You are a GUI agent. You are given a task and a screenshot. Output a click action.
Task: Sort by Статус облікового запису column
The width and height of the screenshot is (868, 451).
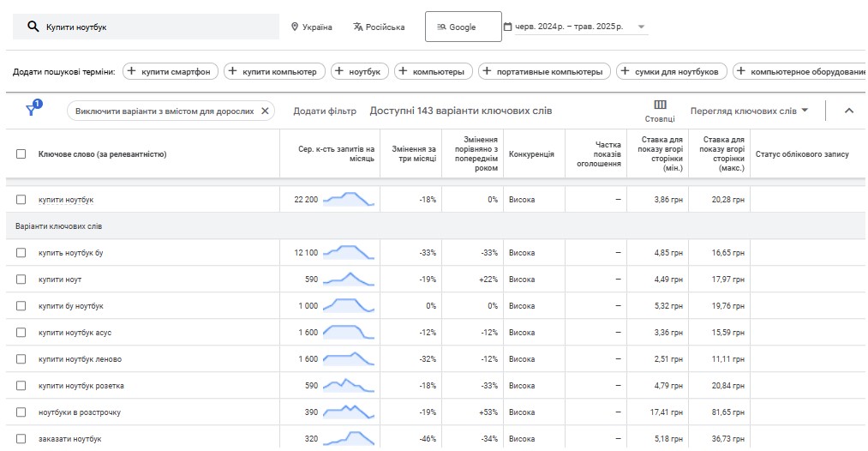pos(802,154)
